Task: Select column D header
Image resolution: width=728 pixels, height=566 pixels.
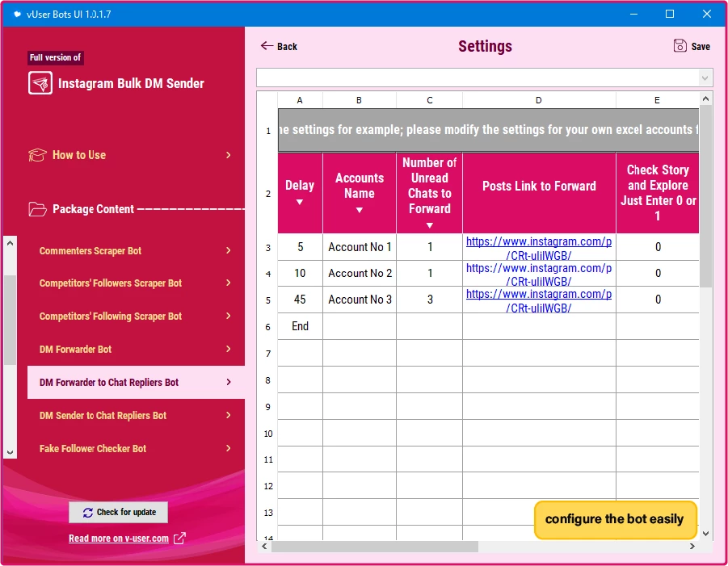Action: 539,100
